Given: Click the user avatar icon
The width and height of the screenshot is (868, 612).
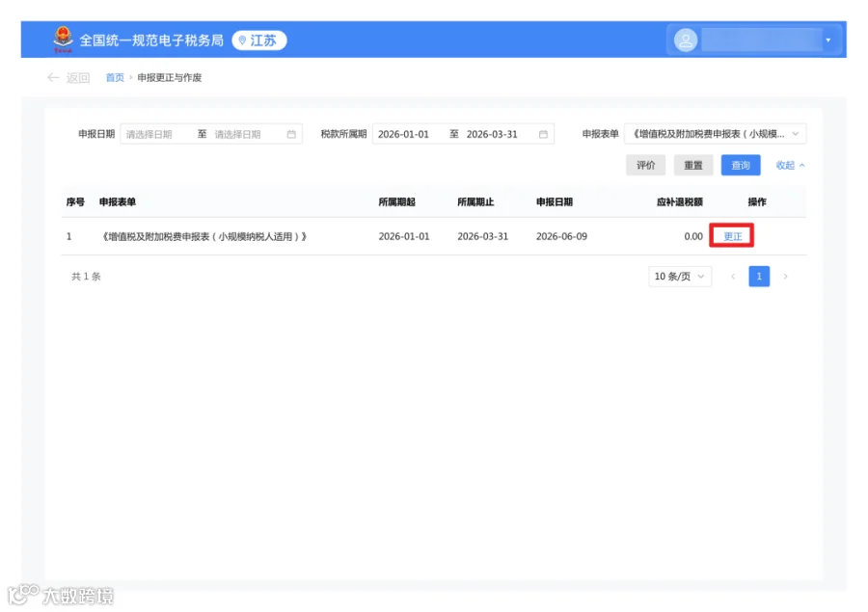Looking at the screenshot, I should 686,40.
